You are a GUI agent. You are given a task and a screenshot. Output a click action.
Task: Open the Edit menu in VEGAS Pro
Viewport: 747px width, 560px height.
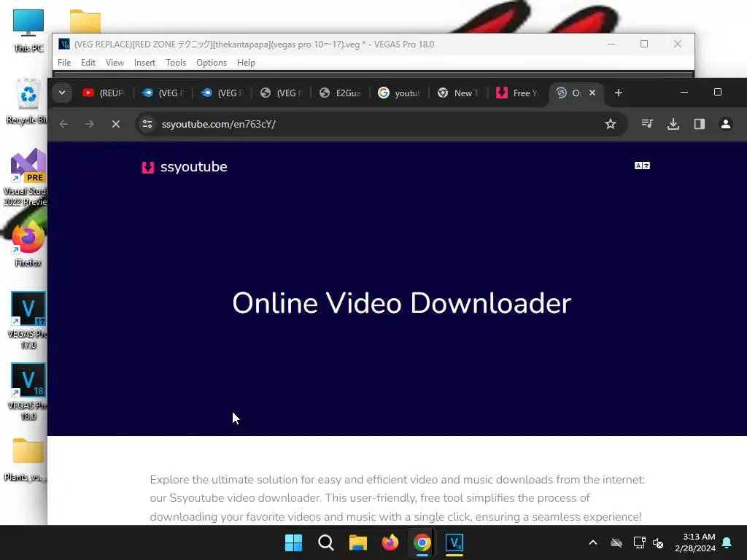[x=88, y=63]
